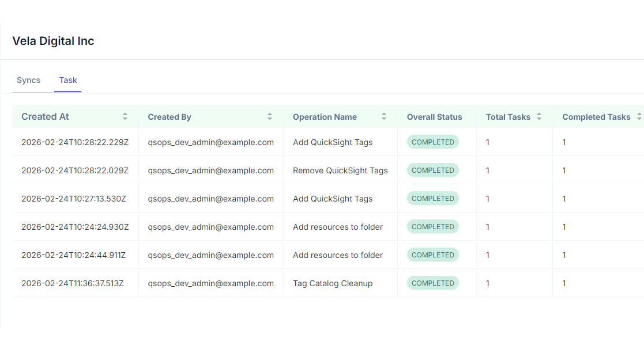The height and width of the screenshot is (357, 644).
Task: Click the Total Tasks column header
Action: [515, 116]
